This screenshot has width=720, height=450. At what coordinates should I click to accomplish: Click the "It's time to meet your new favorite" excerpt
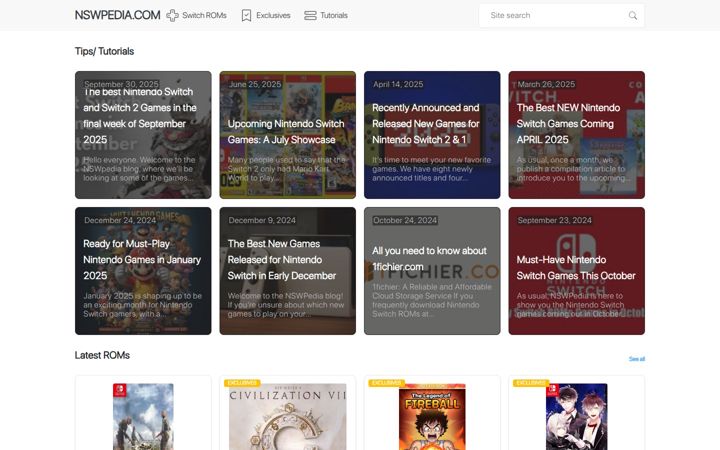[431, 169]
